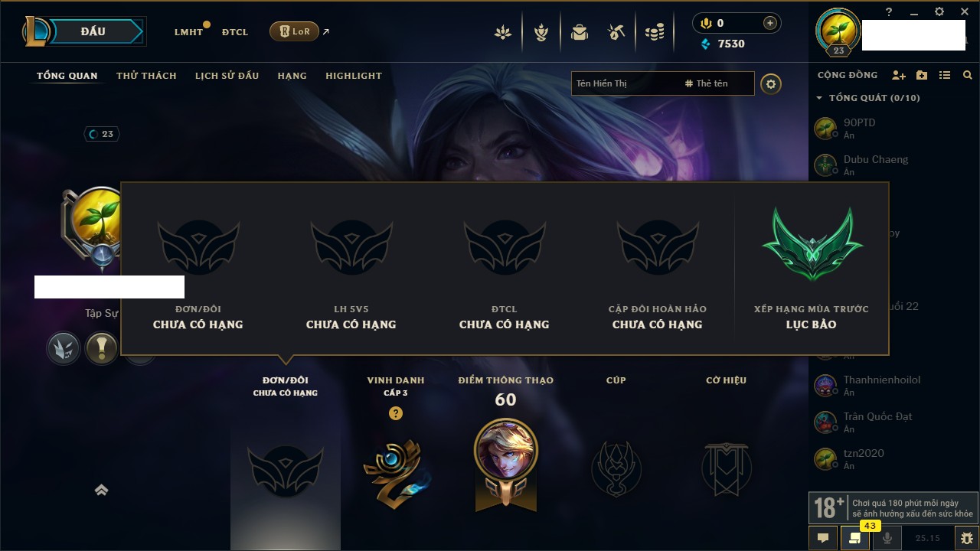Open the Vinh Danh question mark info

[x=395, y=413]
